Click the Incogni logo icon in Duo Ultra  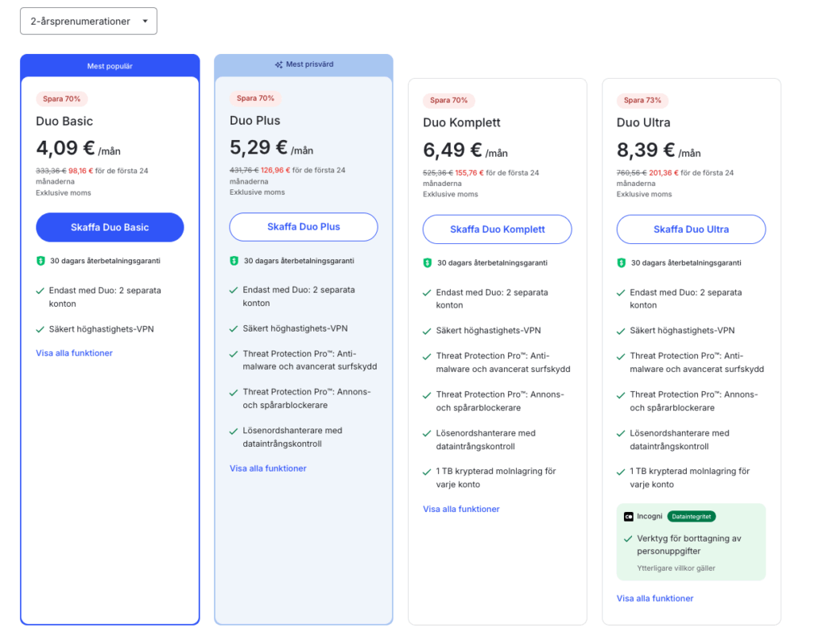[628, 516]
